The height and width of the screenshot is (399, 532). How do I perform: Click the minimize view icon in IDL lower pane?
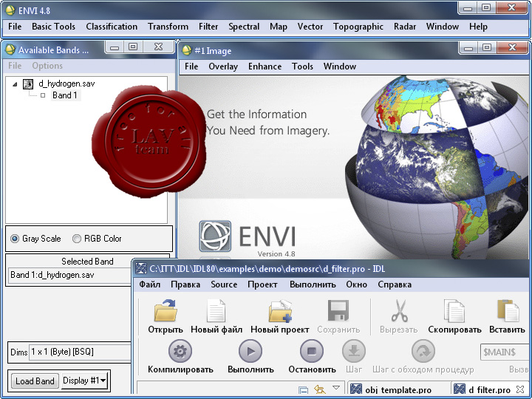(304, 390)
